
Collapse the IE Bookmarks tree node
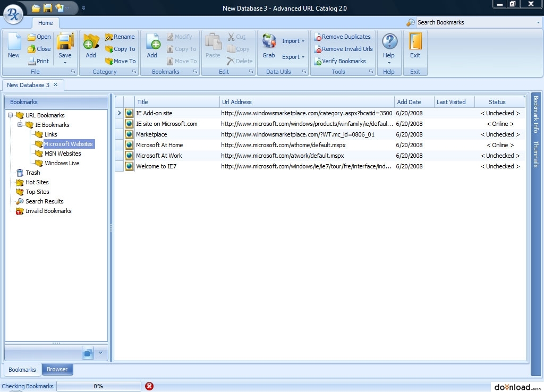pos(20,124)
